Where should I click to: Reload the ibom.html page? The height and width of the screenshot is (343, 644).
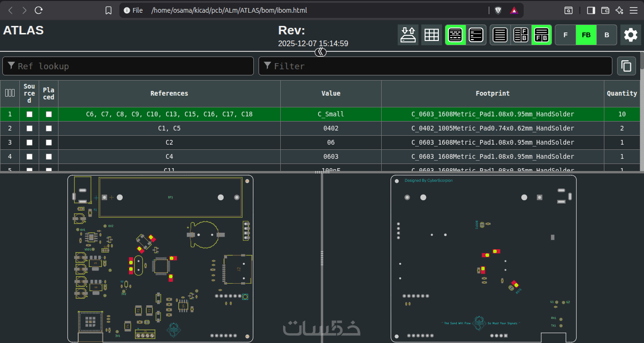tap(39, 10)
